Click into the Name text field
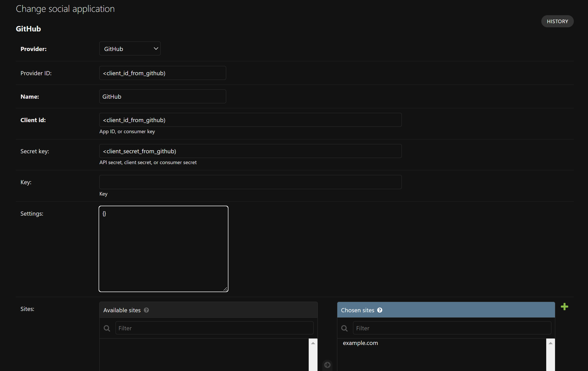 162,97
